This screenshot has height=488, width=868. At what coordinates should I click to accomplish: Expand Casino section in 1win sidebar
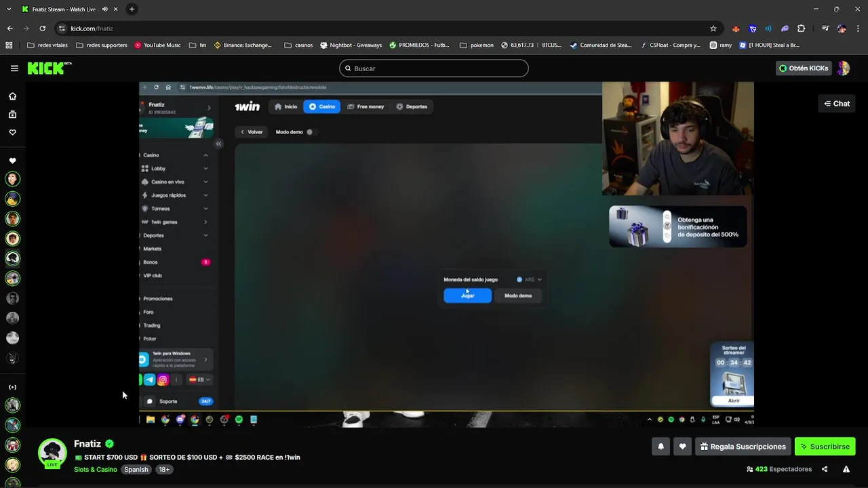pos(205,155)
